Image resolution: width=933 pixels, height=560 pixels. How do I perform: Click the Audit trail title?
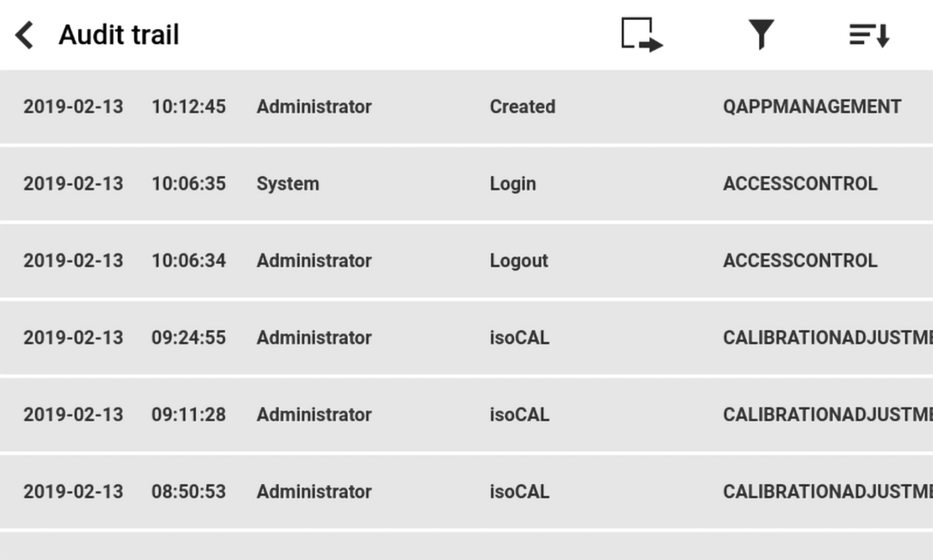[x=119, y=35]
